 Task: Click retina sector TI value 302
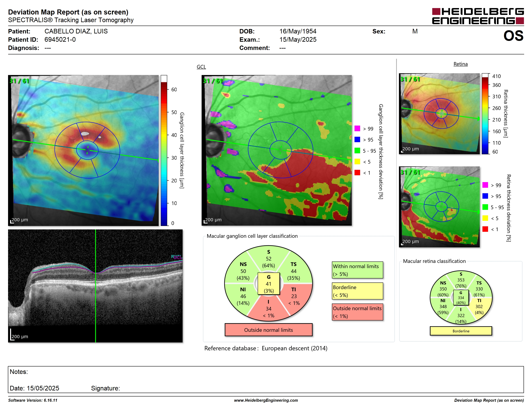pos(479,307)
